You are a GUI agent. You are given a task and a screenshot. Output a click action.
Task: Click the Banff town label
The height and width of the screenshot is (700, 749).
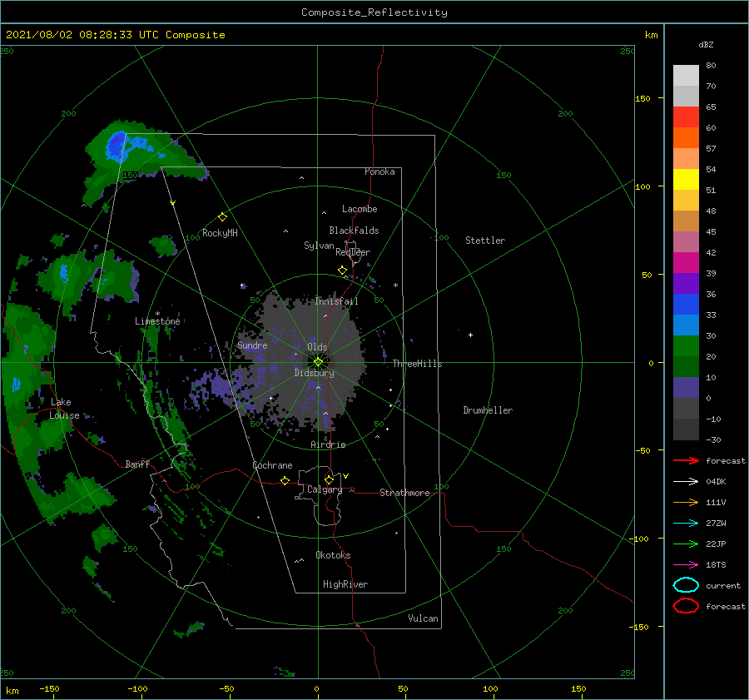[x=137, y=464]
